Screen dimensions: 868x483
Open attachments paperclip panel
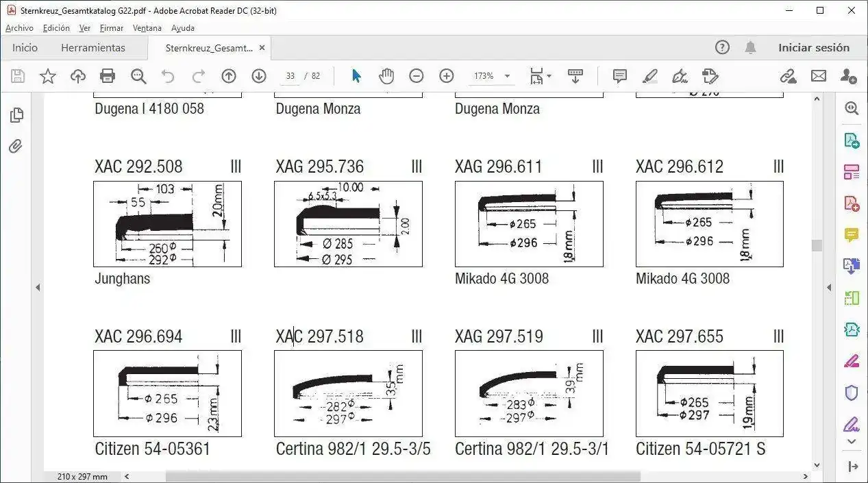(16, 146)
